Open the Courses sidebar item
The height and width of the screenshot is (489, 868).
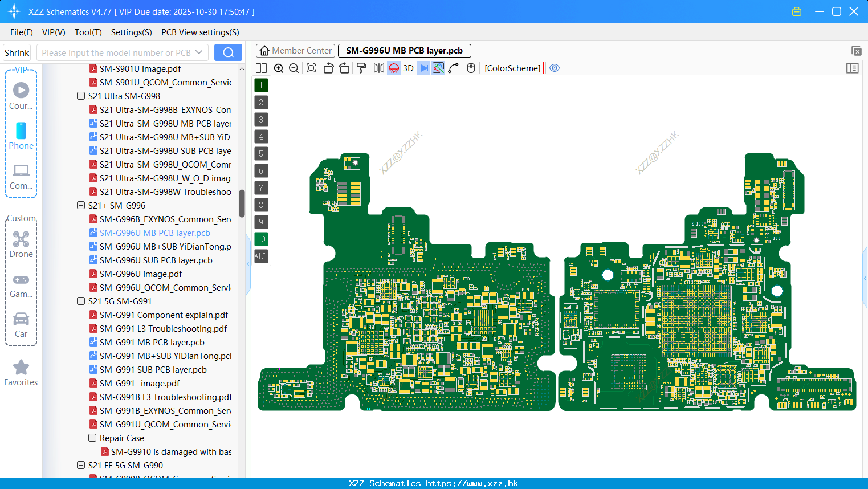[x=21, y=96]
